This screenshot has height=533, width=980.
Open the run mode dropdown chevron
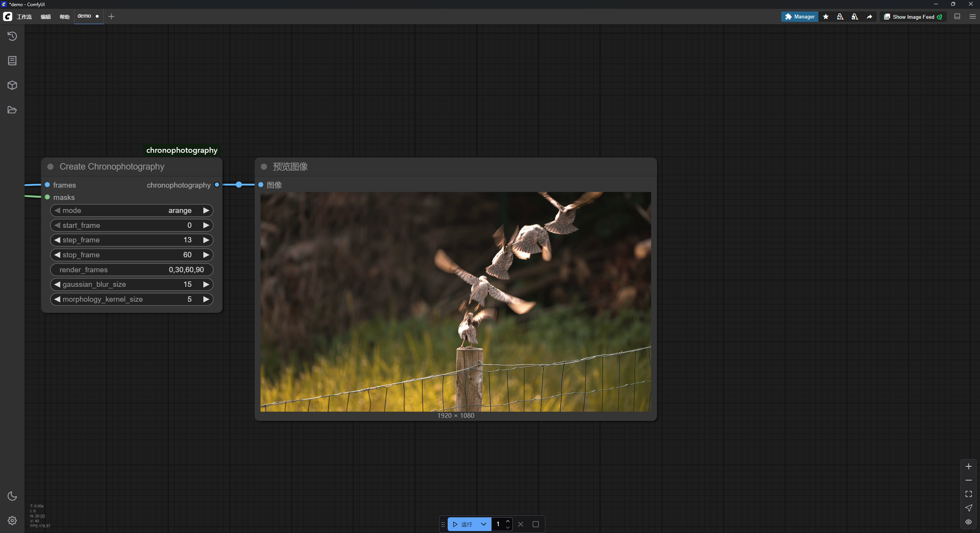click(x=484, y=524)
